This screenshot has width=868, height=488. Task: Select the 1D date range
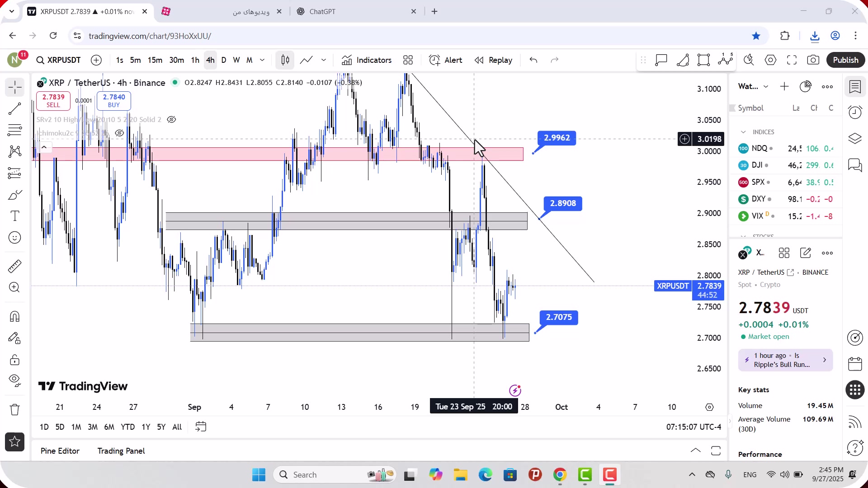44,427
